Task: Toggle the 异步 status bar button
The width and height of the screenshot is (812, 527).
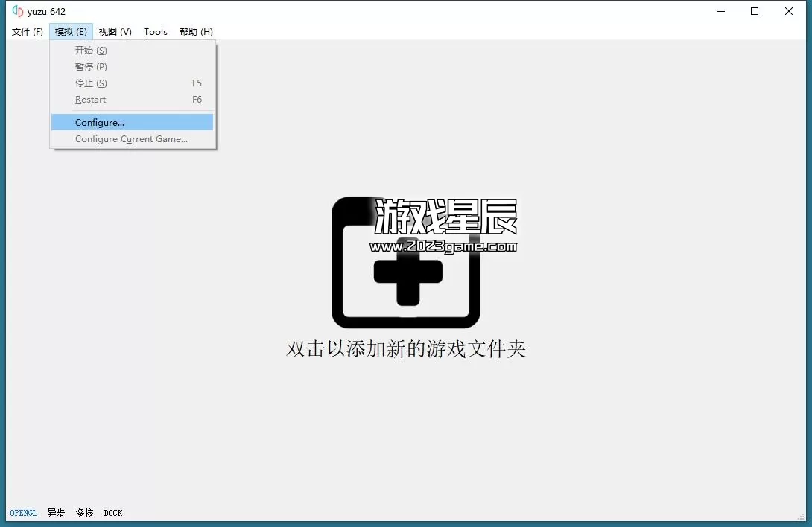Action: pyautogui.click(x=56, y=513)
